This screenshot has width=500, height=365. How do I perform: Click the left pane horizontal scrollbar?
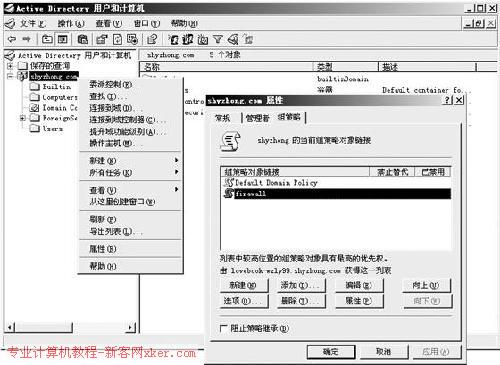coord(71,328)
